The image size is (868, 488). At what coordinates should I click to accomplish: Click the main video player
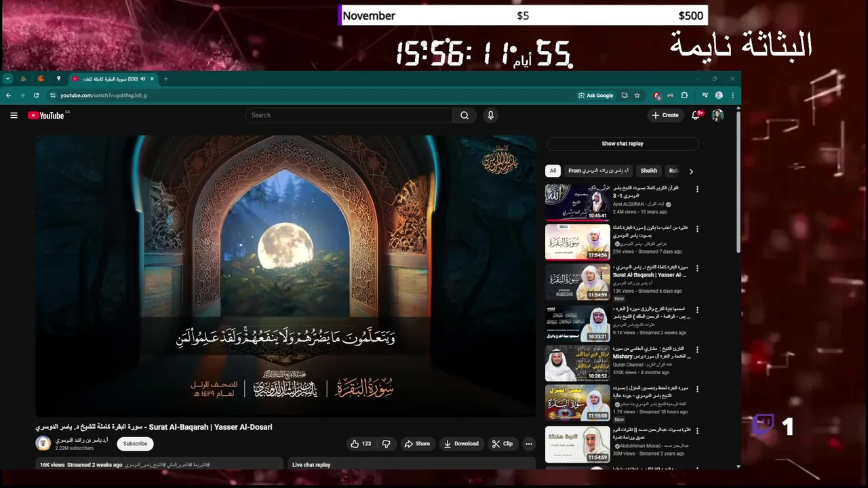285,276
